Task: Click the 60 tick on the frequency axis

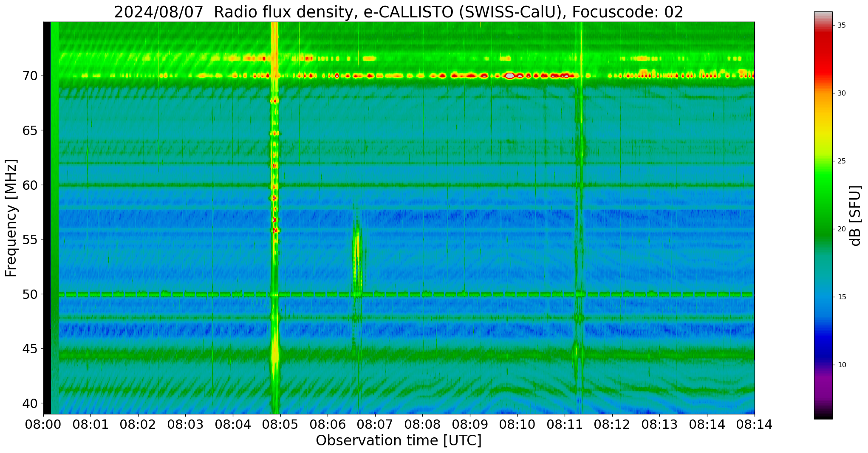Action: [x=30, y=185]
